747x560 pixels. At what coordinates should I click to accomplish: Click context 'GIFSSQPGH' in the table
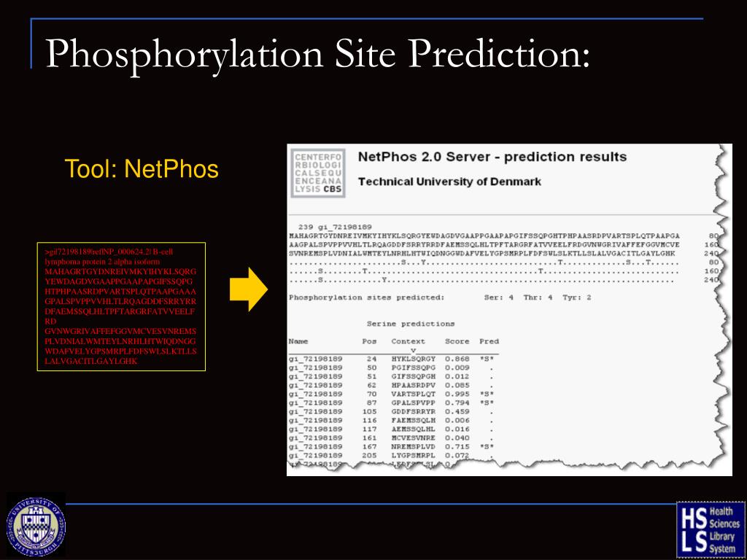coord(413,376)
